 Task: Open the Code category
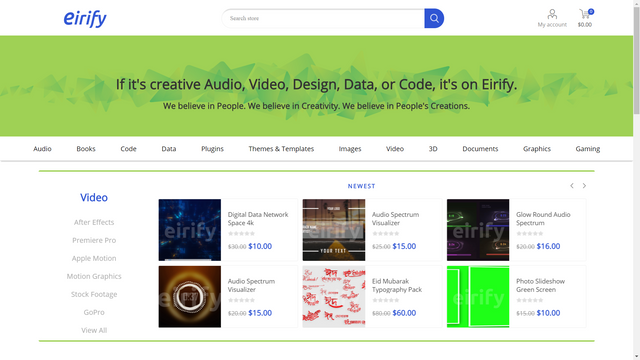(128, 149)
